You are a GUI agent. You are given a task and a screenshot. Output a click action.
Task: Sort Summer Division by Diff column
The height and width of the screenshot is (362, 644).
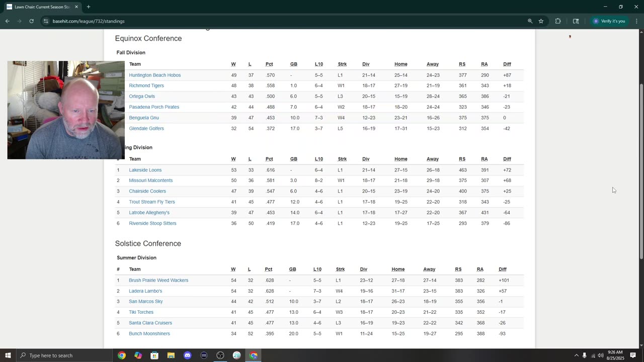[x=503, y=269]
